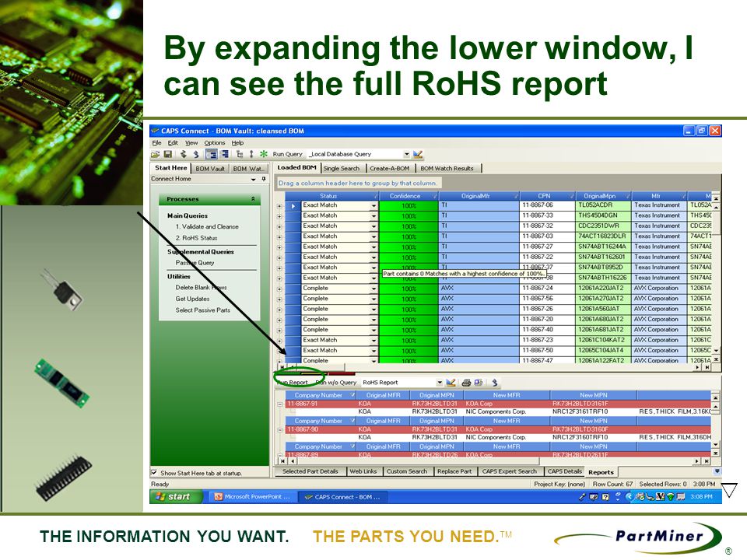Click the tray expand chevron in the taskbar
Viewport: 747px width, 560px height.
(x=629, y=497)
